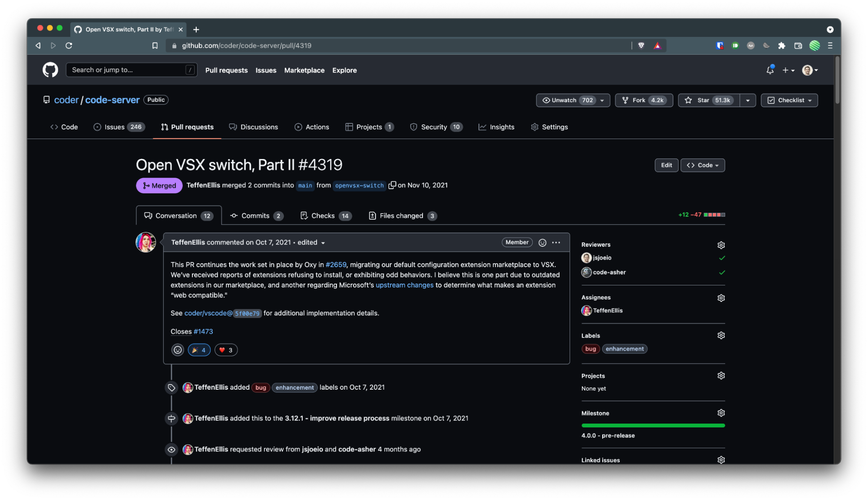The image size is (868, 500).
Task: Open the plus create-new dropdown
Action: 788,70
